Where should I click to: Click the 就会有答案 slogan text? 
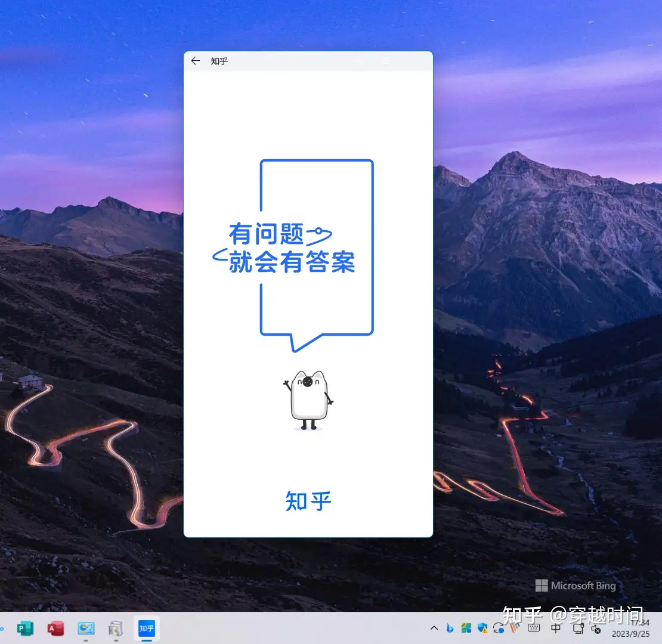click(x=292, y=262)
